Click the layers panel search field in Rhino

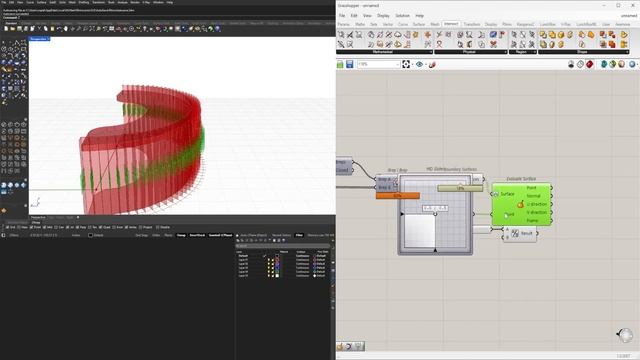tap(283, 246)
